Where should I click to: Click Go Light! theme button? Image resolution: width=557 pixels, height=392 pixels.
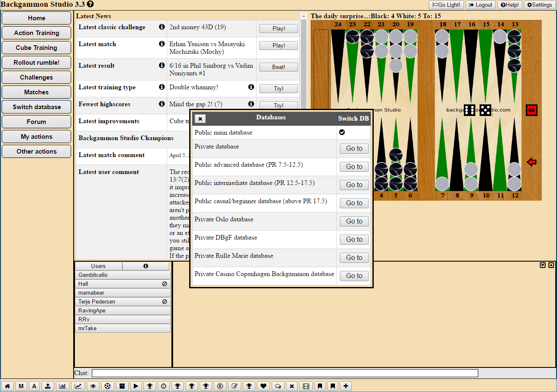point(446,5)
